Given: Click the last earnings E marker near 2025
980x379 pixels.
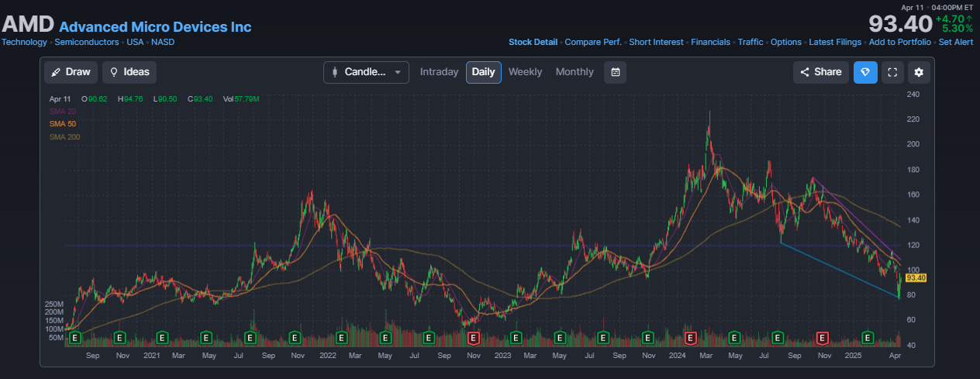Looking at the screenshot, I should 868,338.
